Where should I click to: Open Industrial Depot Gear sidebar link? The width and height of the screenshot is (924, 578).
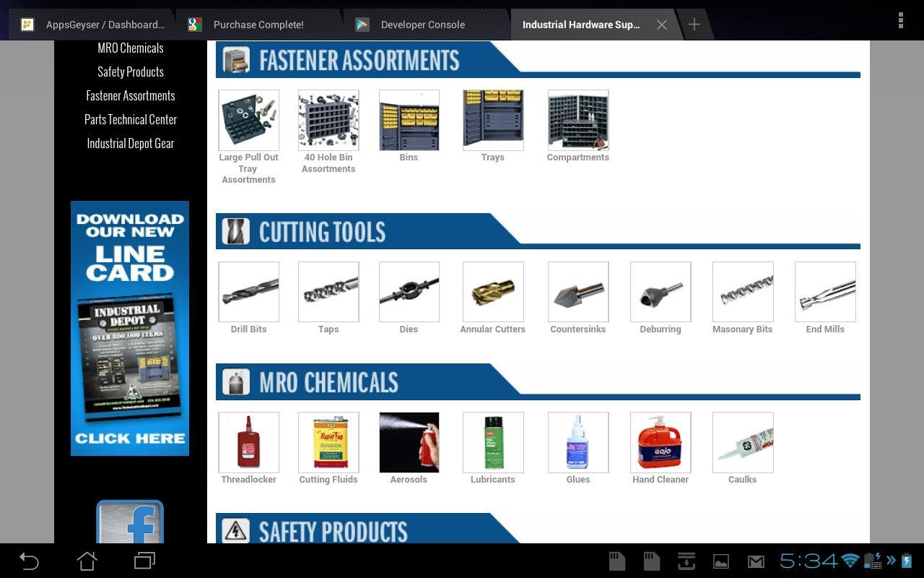[x=131, y=143]
